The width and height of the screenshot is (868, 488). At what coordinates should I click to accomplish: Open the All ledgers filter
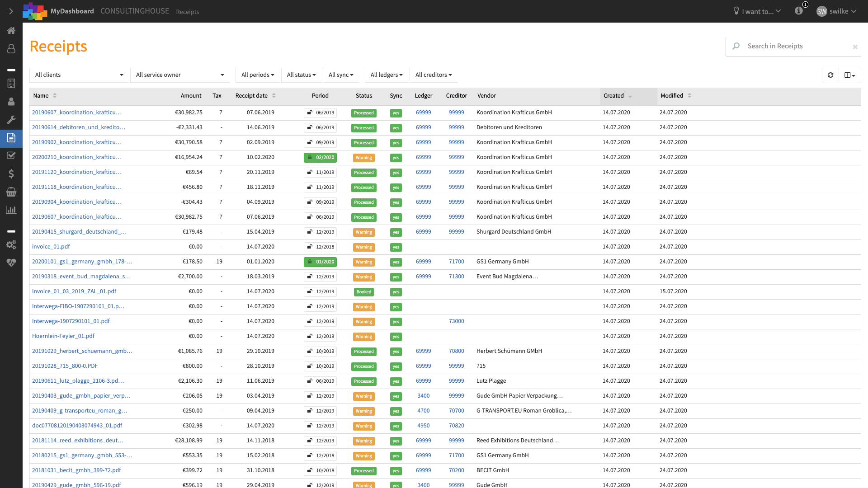387,75
